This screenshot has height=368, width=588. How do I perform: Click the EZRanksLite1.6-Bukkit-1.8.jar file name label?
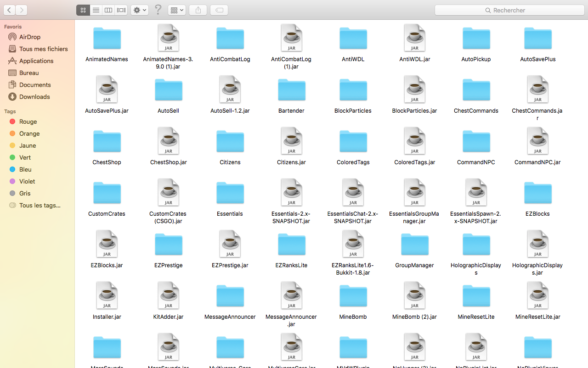[x=353, y=269]
